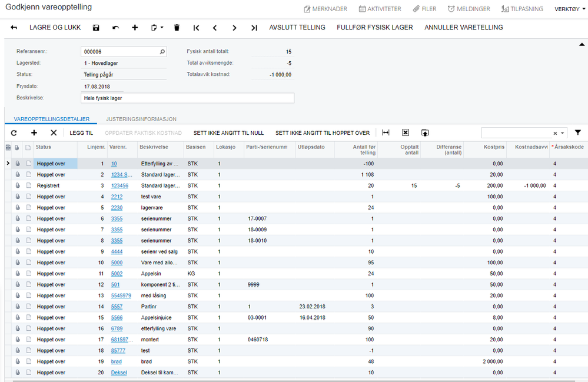The height and width of the screenshot is (382, 588).
Task: Click the back arrow icon in toolbar
Action: click(14, 28)
